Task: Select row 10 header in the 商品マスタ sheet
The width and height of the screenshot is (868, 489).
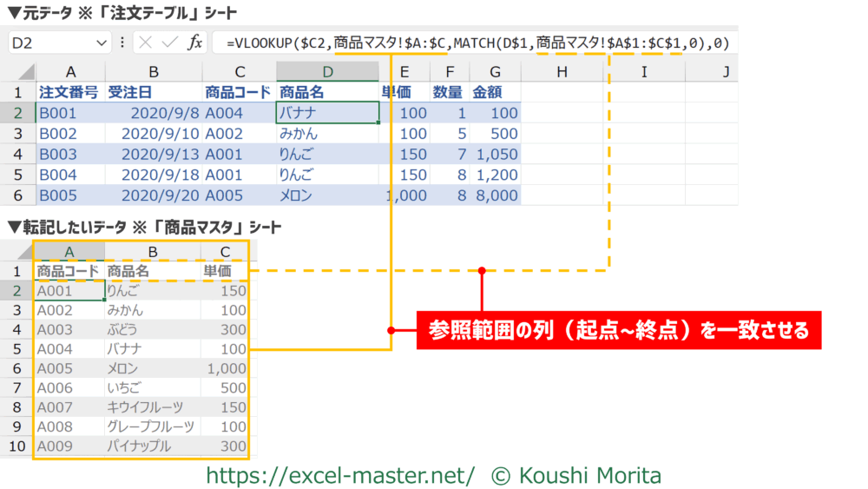Action: (17, 446)
